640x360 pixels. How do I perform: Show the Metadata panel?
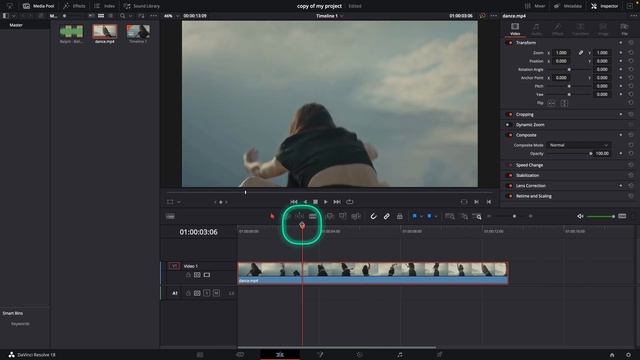(567, 6)
